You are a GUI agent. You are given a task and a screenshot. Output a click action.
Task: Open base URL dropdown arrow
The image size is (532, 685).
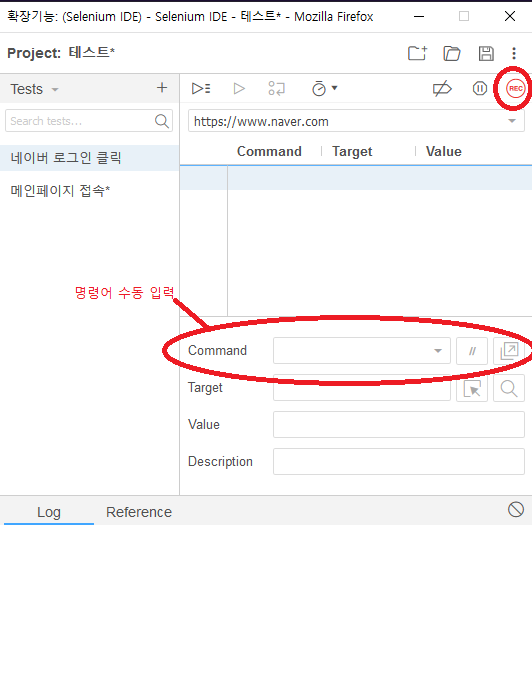coord(512,121)
